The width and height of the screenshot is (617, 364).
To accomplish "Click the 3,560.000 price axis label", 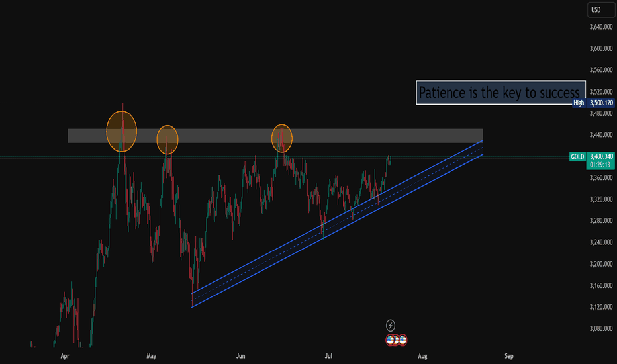I will 601,70.
